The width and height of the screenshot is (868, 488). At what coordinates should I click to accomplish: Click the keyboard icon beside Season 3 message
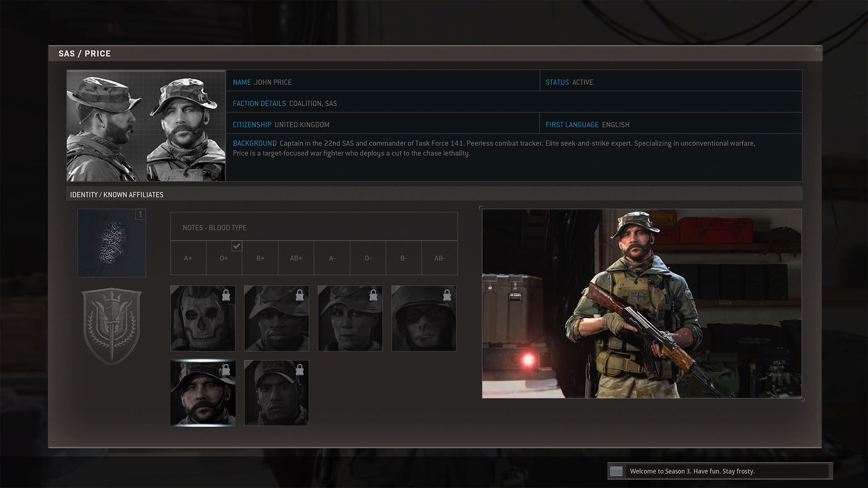pyautogui.click(x=616, y=471)
